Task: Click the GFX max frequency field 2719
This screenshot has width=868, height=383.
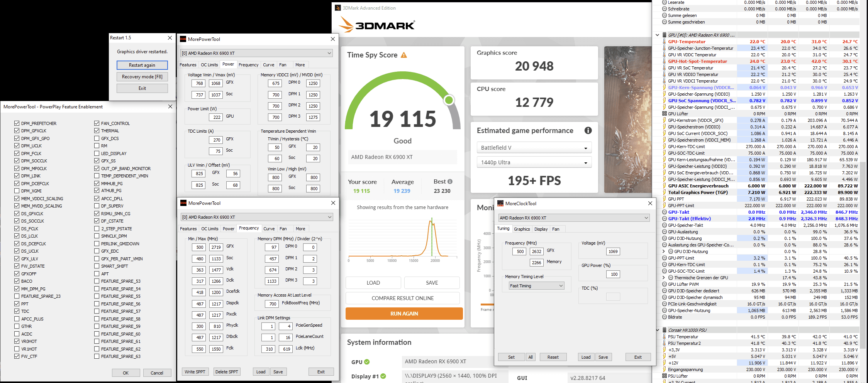Action: pos(216,247)
